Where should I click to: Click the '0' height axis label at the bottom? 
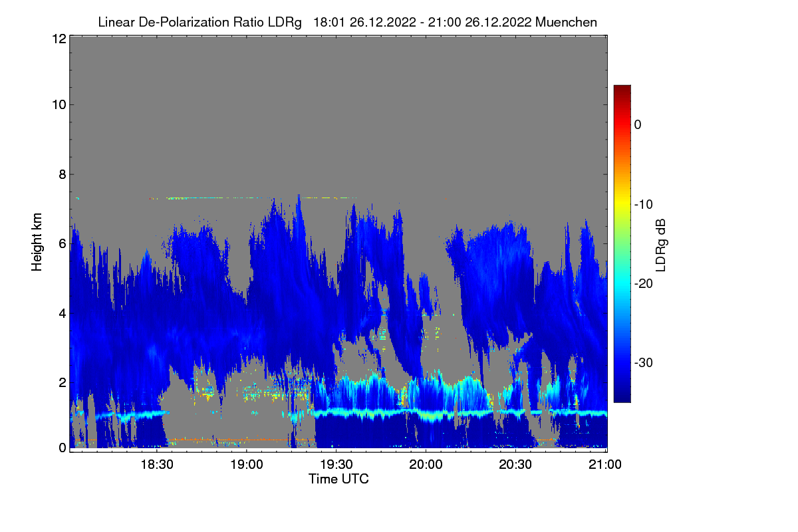(x=61, y=448)
